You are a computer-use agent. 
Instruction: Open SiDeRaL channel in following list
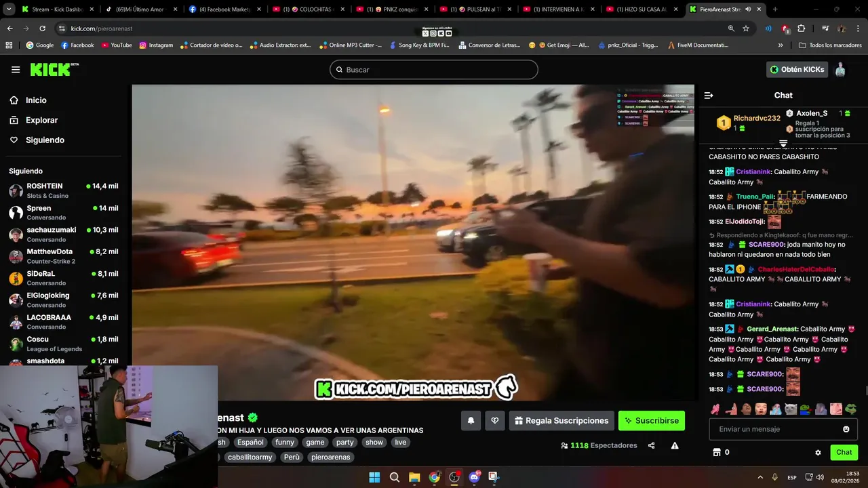pos(64,278)
